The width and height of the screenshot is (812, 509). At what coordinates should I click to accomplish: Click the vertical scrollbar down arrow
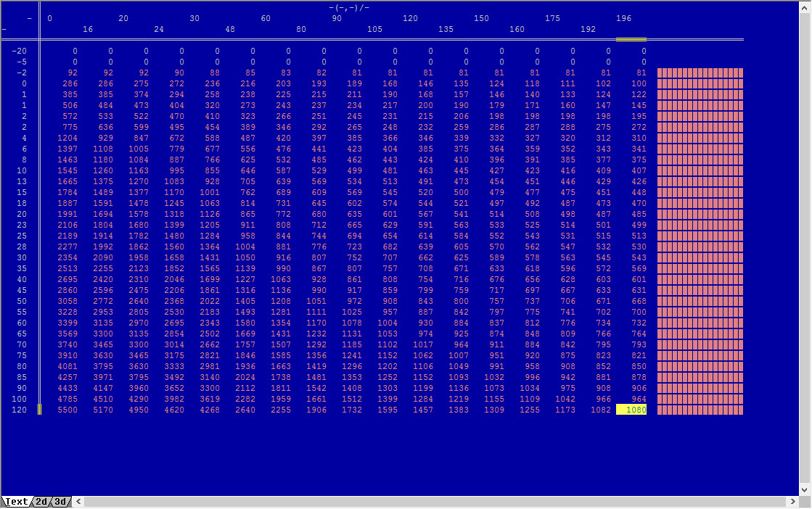805,489
